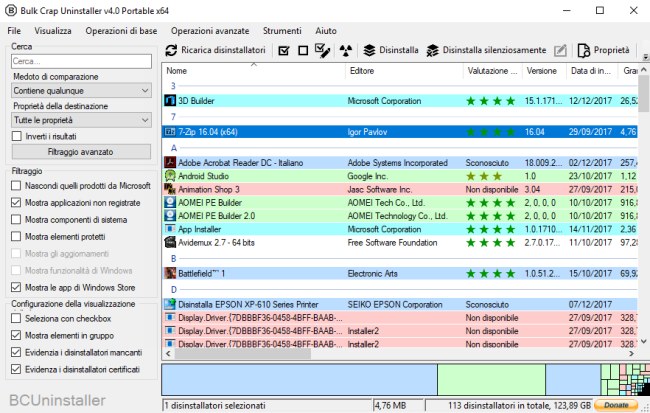This screenshot has height=413, width=650.
Task: Click the Proprietà document icon
Action: [584, 51]
